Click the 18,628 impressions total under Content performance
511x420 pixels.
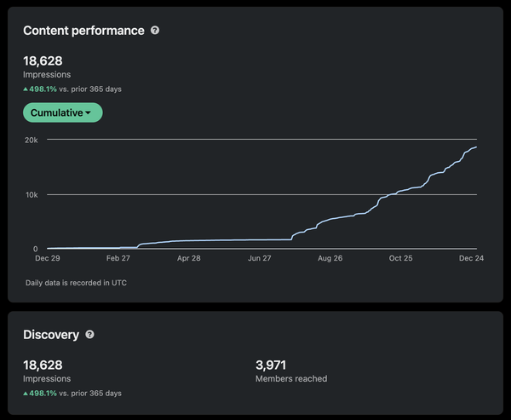43,60
